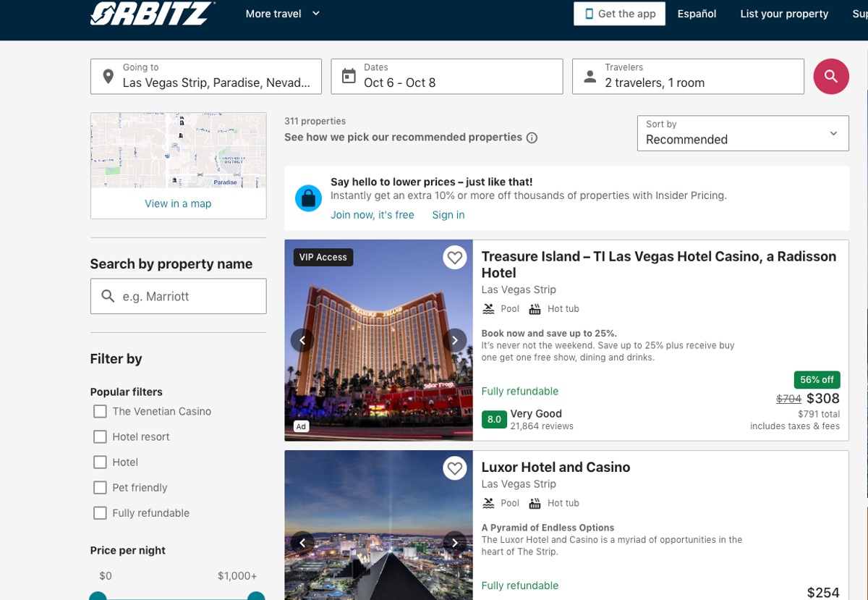Click the 56% off badge
The width and height of the screenshot is (868, 600).
click(x=817, y=379)
